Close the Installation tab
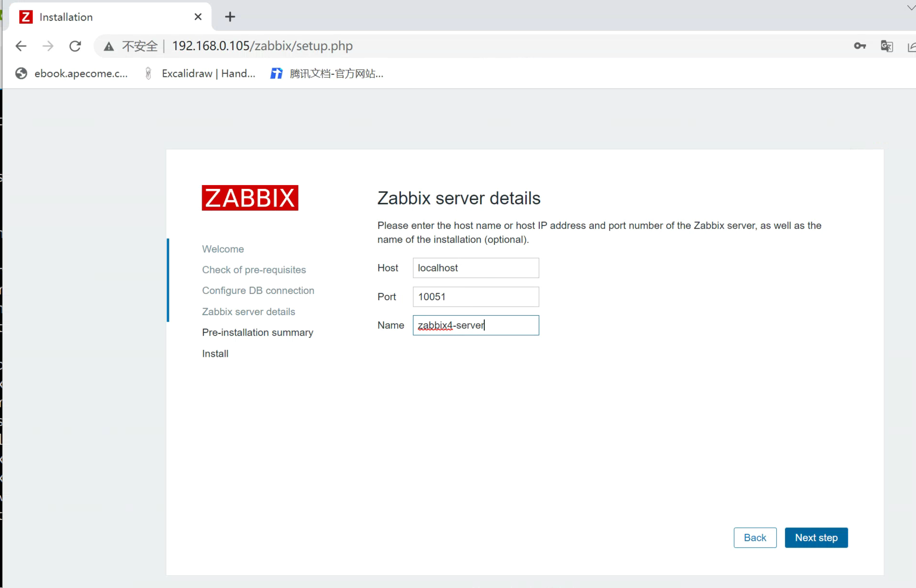 [x=198, y=17]
